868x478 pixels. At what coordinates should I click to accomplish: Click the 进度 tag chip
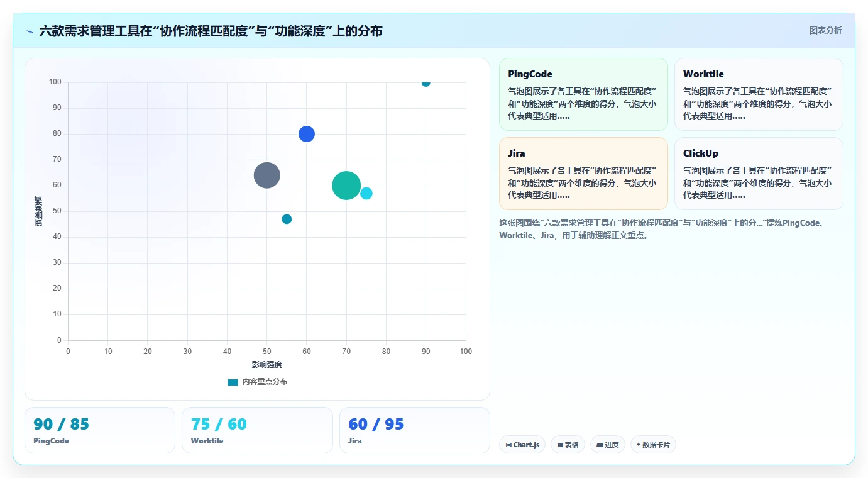(x=608, y=445)
